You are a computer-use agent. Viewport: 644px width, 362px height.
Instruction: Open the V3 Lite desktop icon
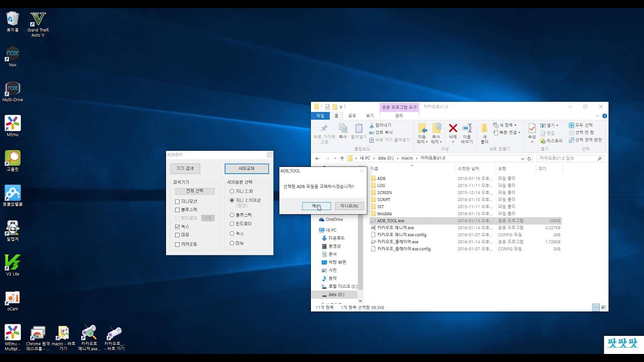(13, 265)
